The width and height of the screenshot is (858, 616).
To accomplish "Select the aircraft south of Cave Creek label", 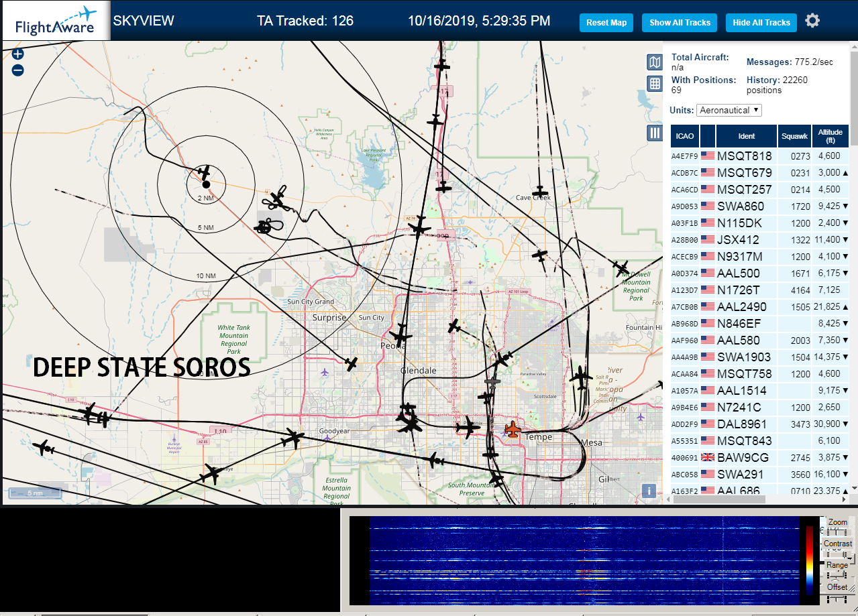I will (539, 255).
